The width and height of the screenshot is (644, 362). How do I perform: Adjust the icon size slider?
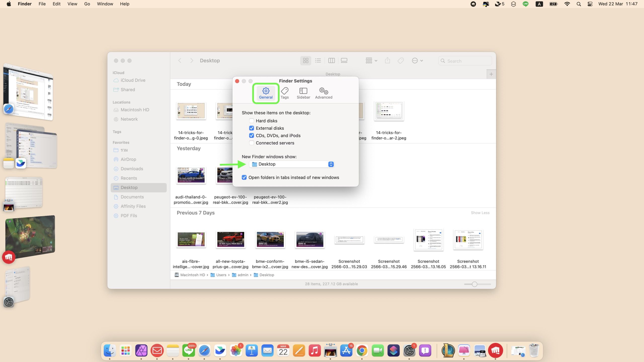click(474, 284)
